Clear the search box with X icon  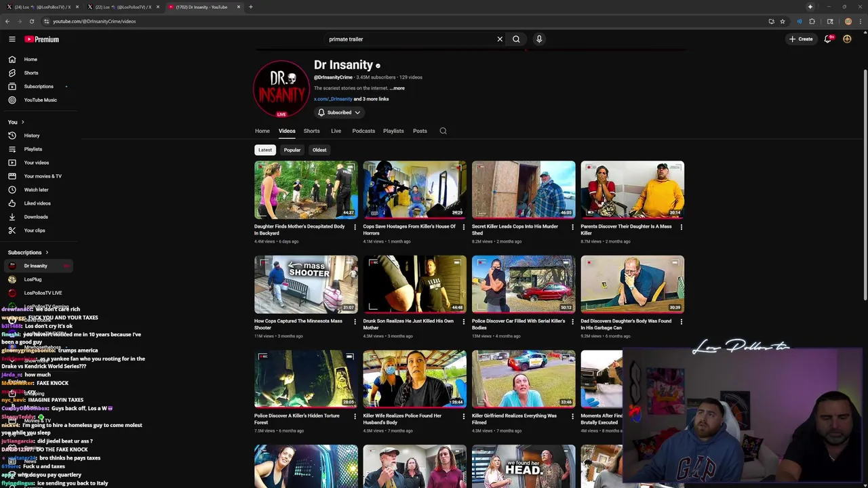click(x=500, y=39)
